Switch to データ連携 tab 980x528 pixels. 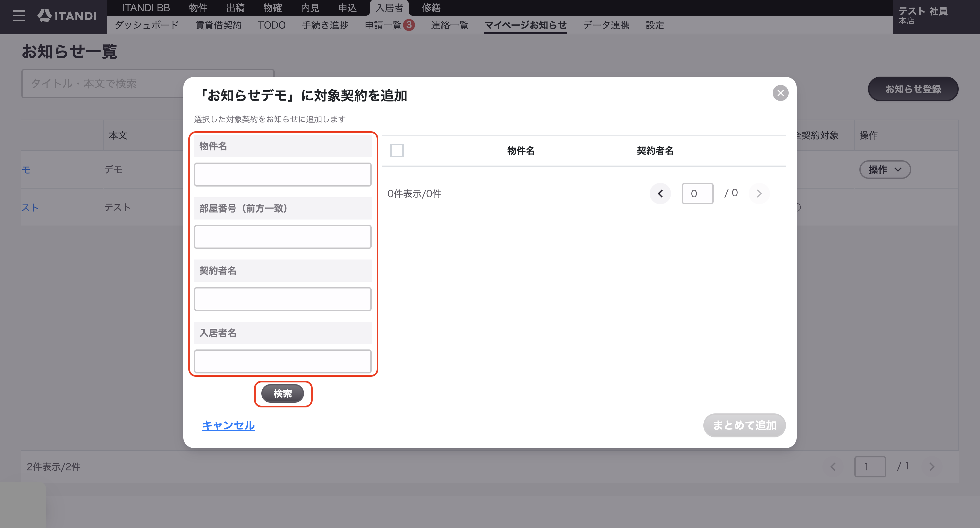point(606,25)
